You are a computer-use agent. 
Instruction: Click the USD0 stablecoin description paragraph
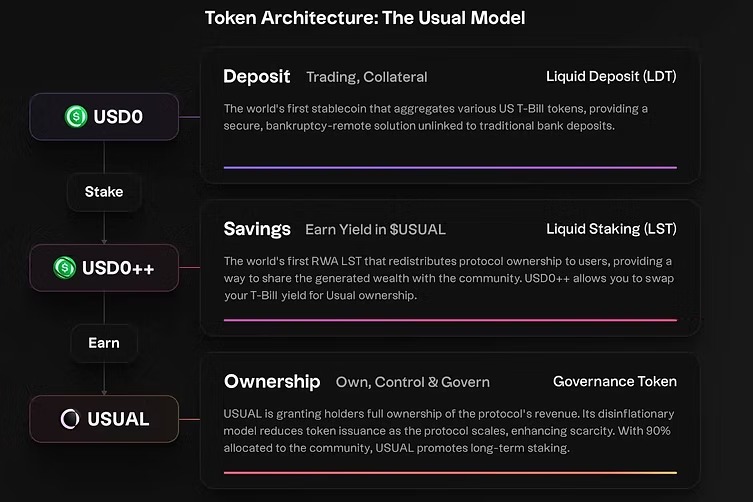point(435,117)
